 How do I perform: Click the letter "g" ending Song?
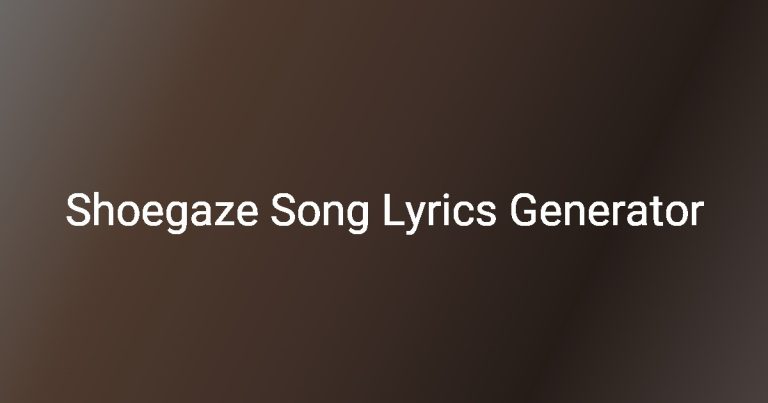tap(359, 218)
